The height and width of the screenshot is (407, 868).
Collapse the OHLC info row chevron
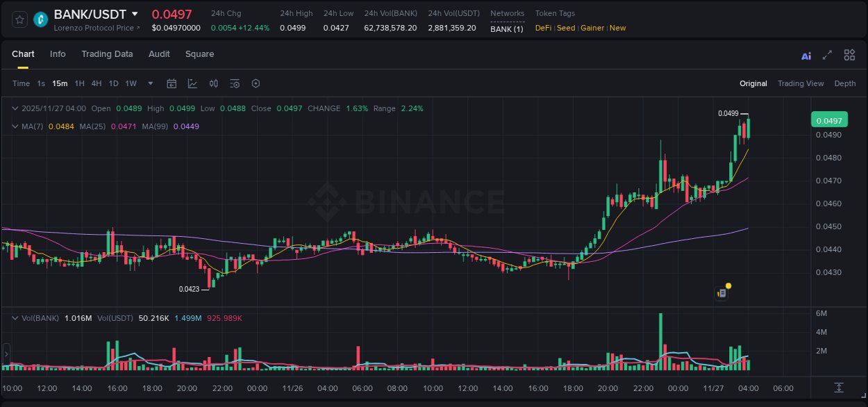point(15,108)
